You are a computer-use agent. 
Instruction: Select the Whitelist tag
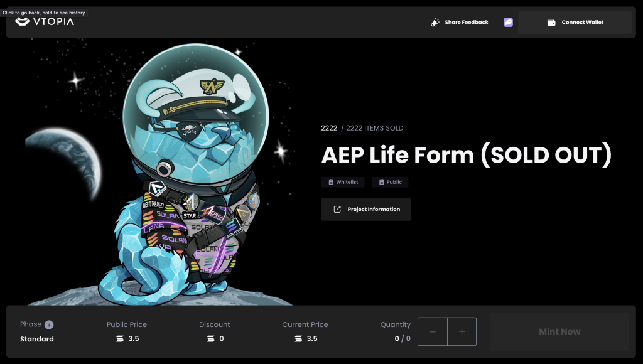(343, 182)
